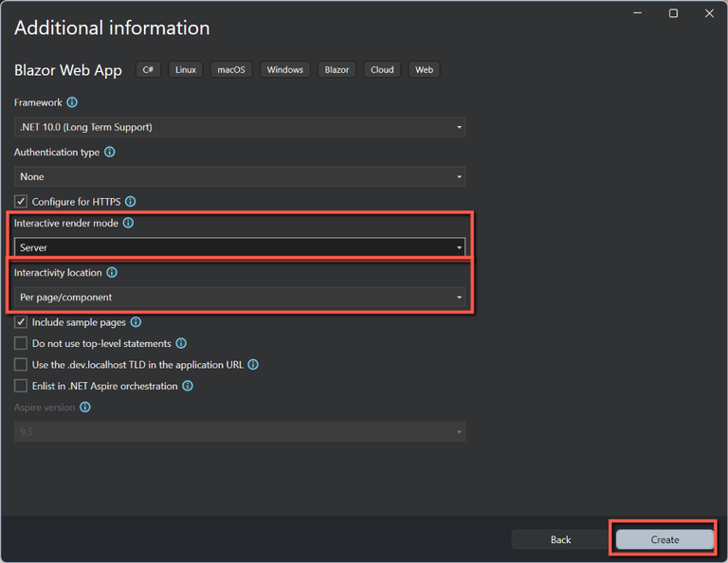Disable the Include sample pages checkbox
Viewport: 728px width, 563px height.
tap(21, 322)
